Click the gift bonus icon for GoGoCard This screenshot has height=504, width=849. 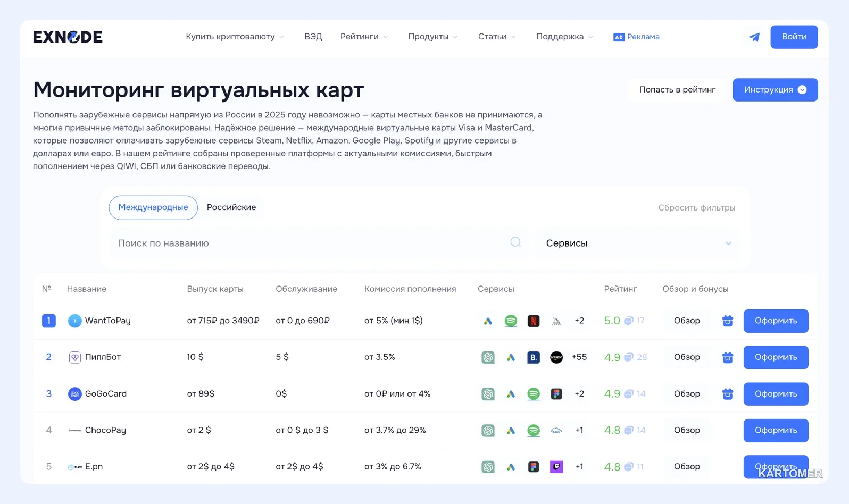click(x=728, y=394)
